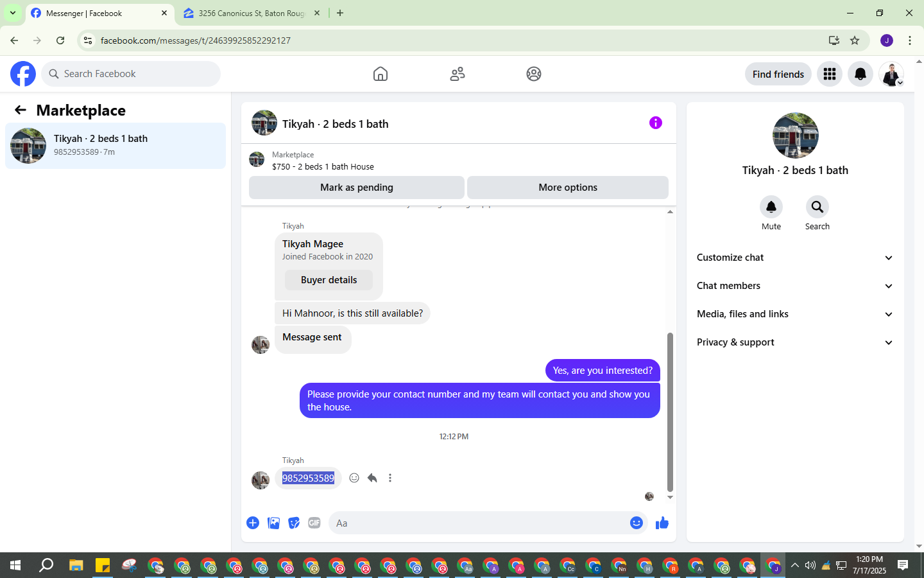Expand the Chat members section
The width and height of the screenshot is (924, 578).
coord(796,286)
